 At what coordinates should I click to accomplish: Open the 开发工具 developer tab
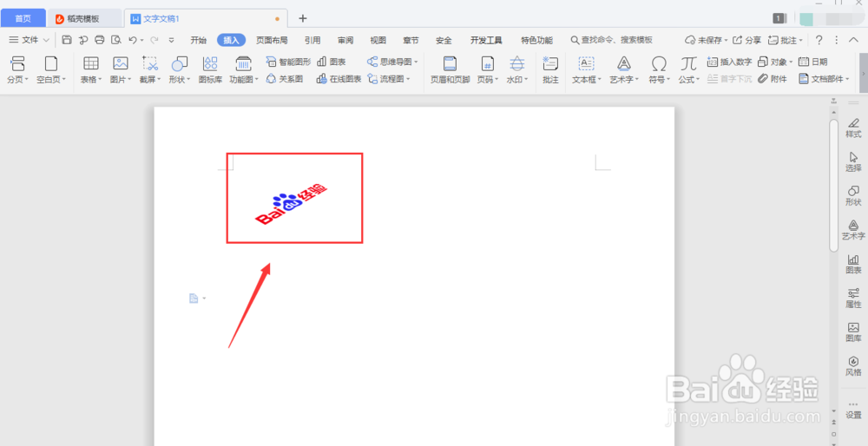[x=486, y=40]
